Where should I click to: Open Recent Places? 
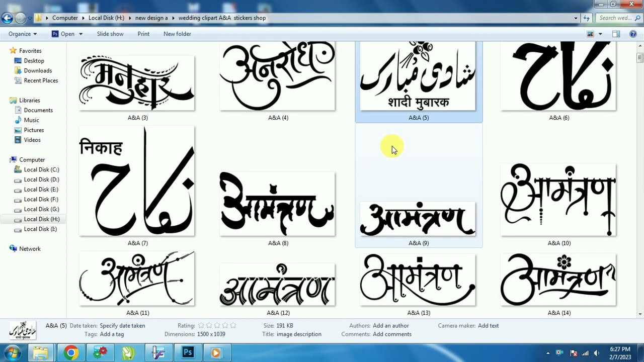coord(41,80)
